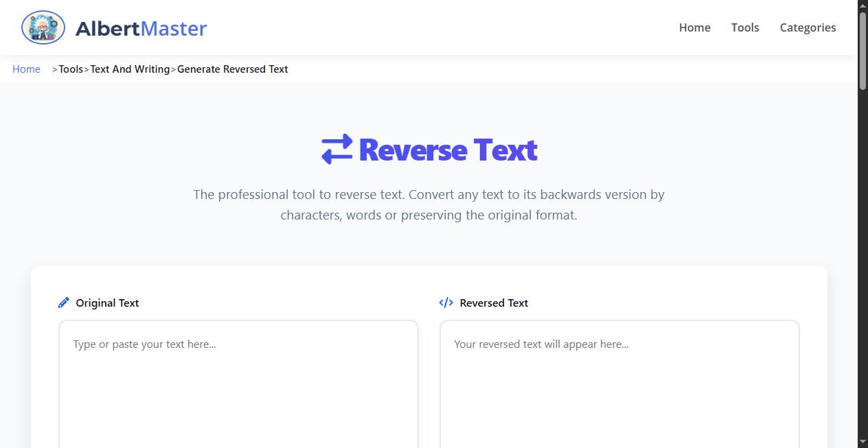
Task: Click the Original Text label
Action: click(x=107, y=303)
